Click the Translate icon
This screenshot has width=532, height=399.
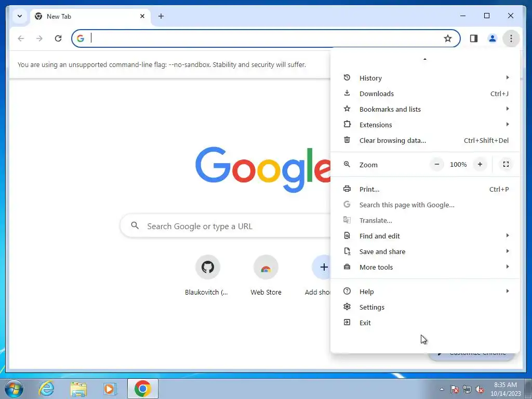click(347, 220)
